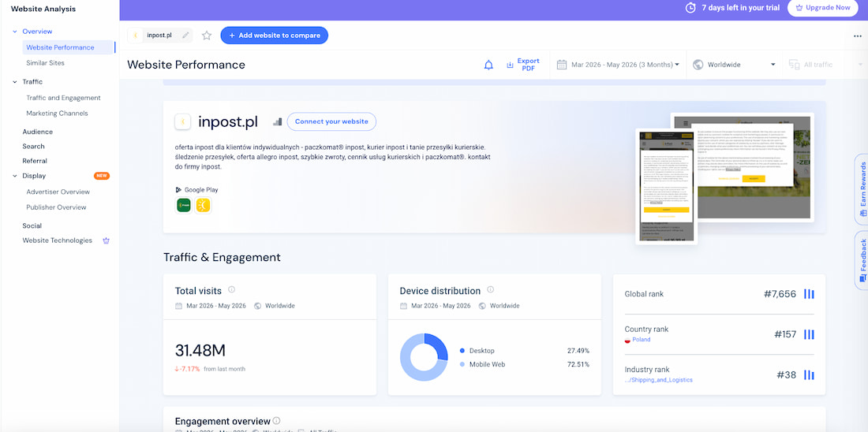
Task: Click the Device distribution info icon
Action: [x=491, y=290]
